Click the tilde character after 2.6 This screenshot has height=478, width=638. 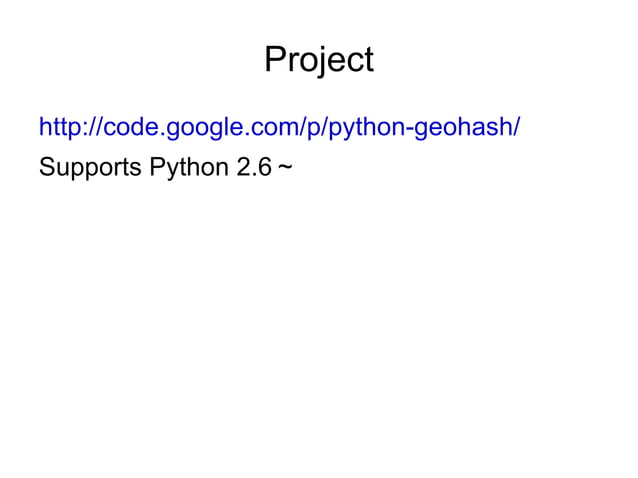tap(286, 166)
